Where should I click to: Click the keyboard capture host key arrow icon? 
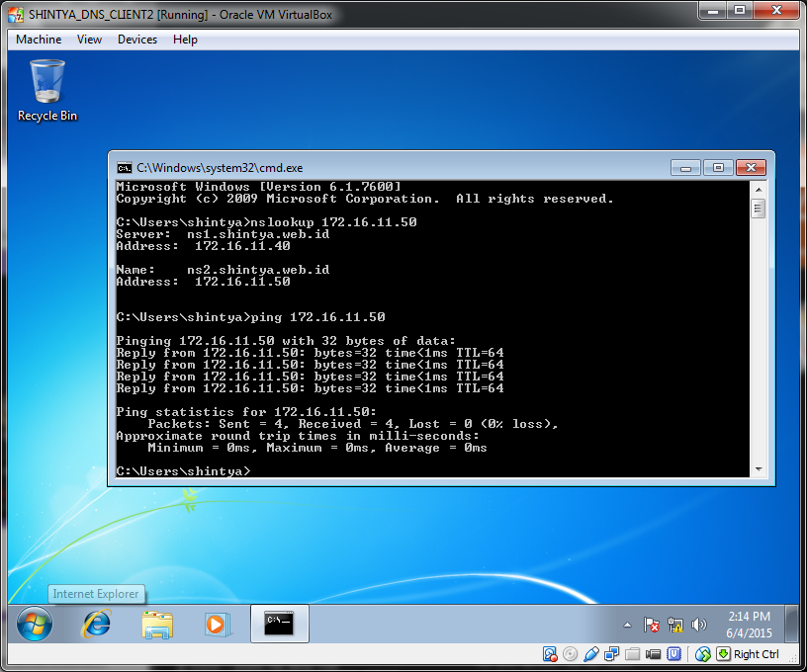coord(723,654)
